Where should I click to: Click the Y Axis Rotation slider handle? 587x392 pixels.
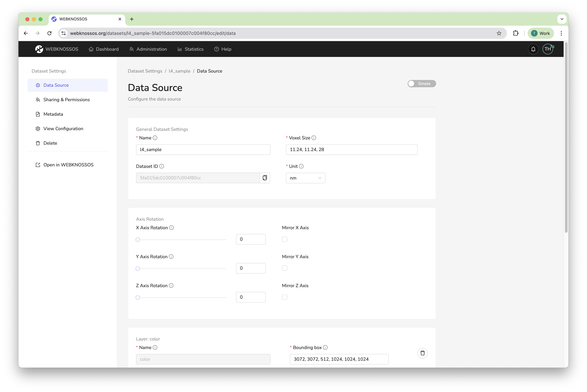point(138,269)
